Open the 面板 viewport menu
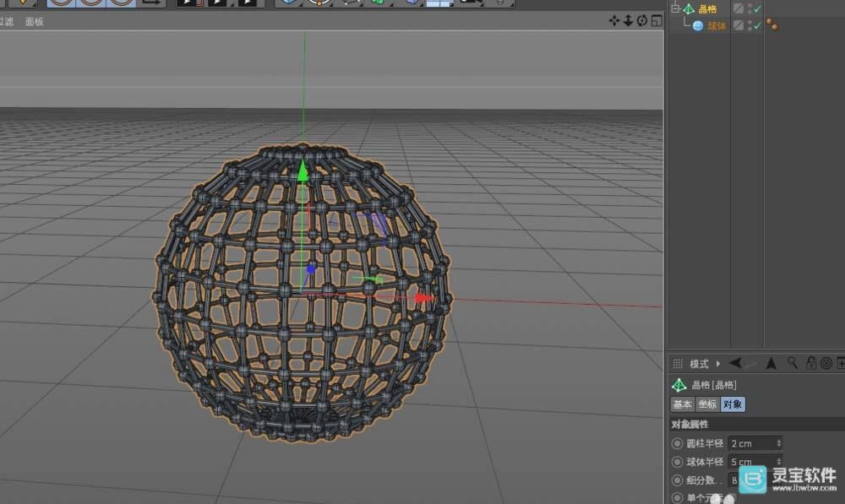The height and width of the screenshot is (504, 845). 35,22
